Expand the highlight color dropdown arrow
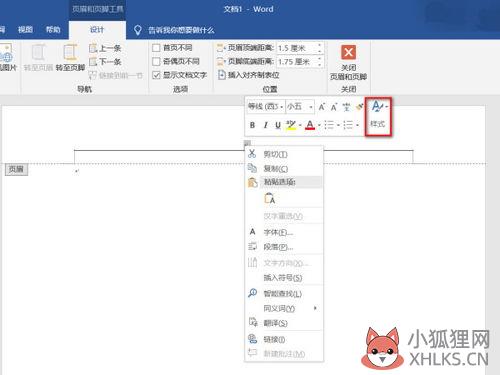 [300, 125]
